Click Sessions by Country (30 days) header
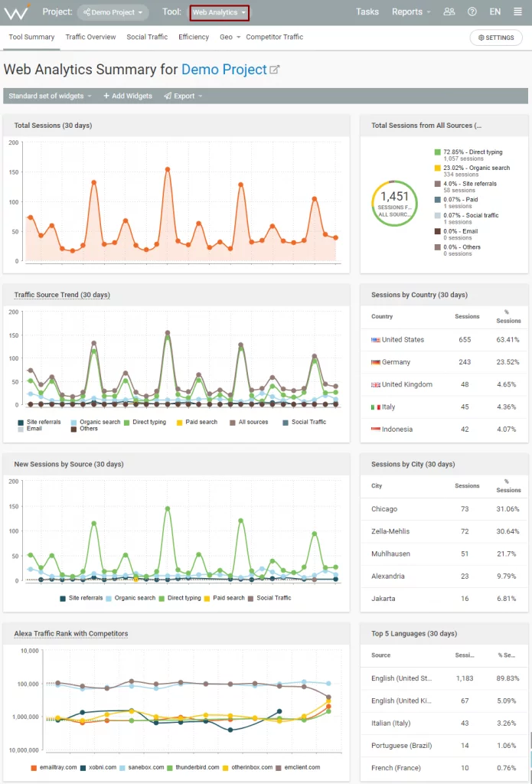This screenshot has width=532, height=784. click(x=444, y=295)
